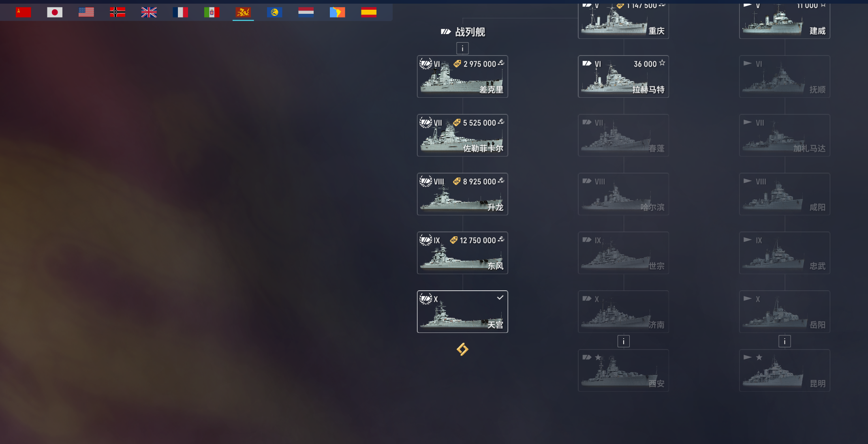
Task: Select the Italy nation flag
Action: [x=212, y=13]
